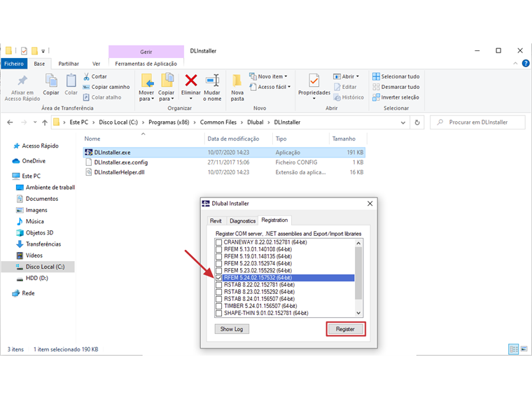The width and height of the screenshot is (532, 399).
Task: Click the Afixar em Acesso Rápido pin icon
Action: tap(22, 80)
